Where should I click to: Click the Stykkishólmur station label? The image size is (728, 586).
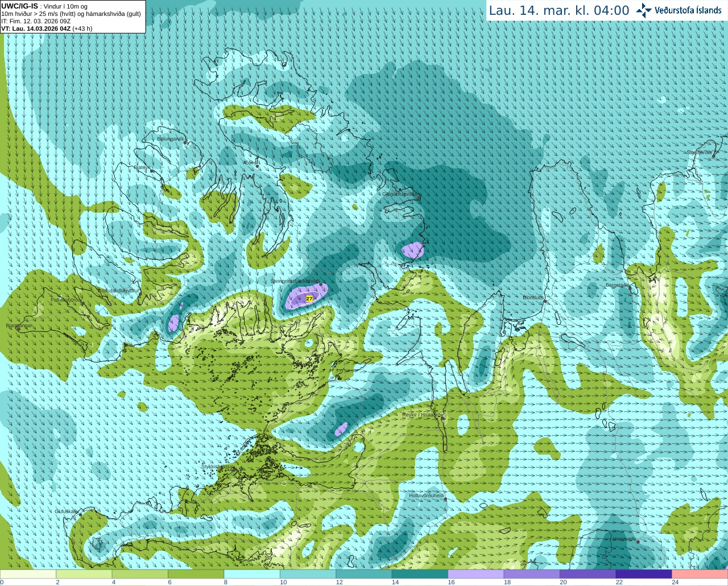point(217,467)
